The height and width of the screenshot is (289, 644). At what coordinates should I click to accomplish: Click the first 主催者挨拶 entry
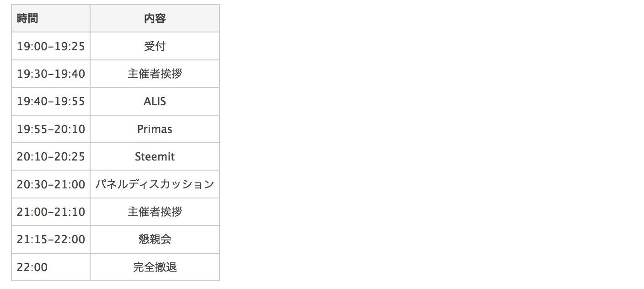pos(155,74)
